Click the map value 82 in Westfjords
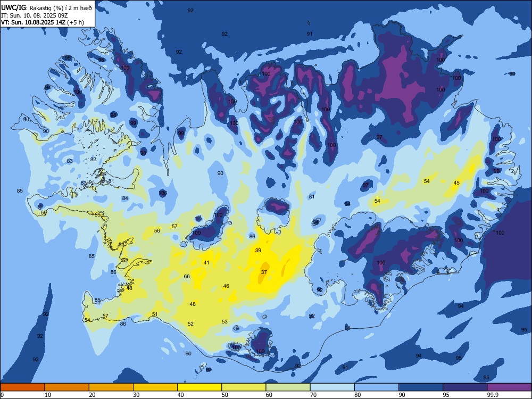Image resolution: width=532 pixels, height=399 pixels. [x=93, y=159]
